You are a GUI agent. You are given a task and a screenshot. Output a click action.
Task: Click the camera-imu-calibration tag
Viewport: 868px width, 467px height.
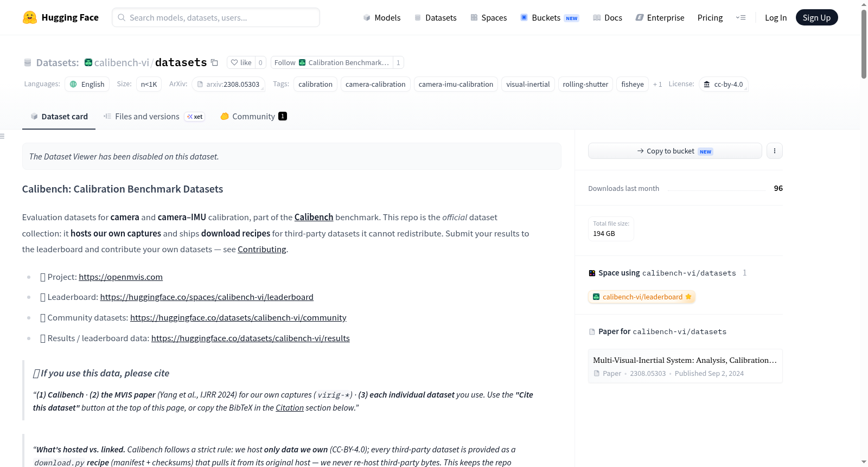click(x=456, y=84)
